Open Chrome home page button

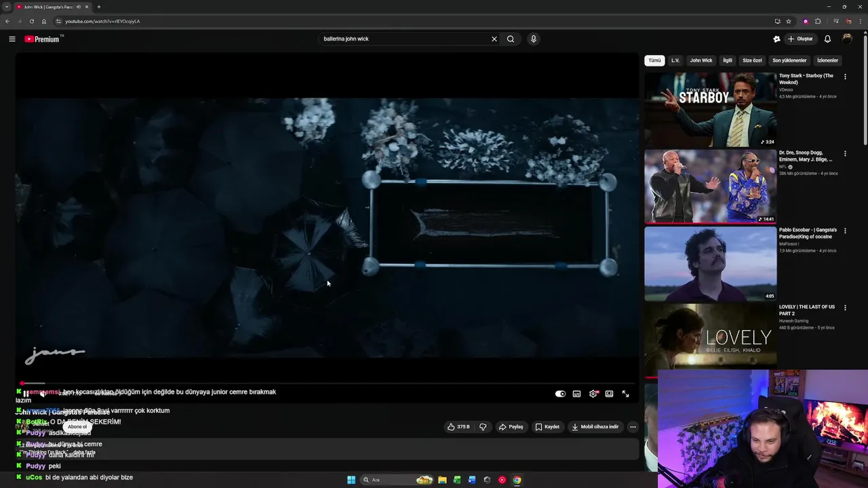(44, 21)
